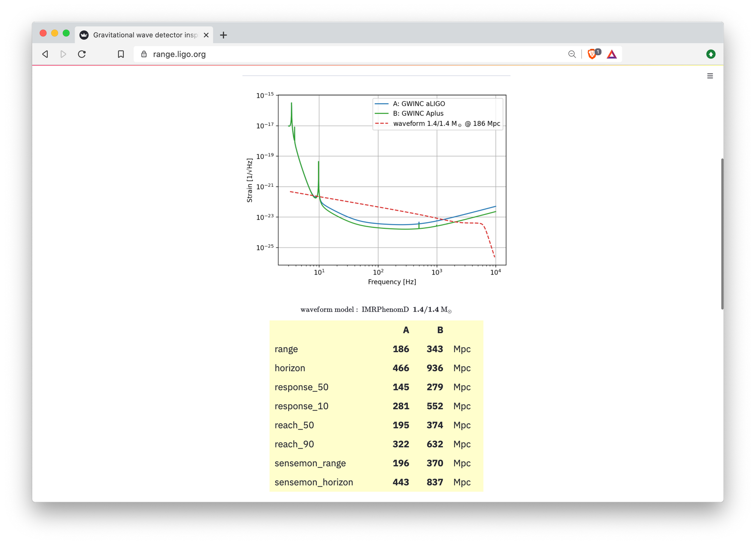Select the response_10 row label
The height and width of the screenshot is (545, 756).
[x=301, y=406]
